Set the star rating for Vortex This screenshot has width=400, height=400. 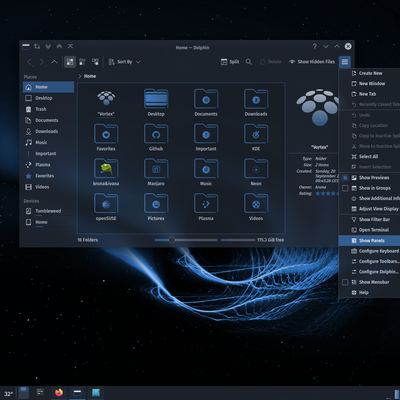[327, 193]
